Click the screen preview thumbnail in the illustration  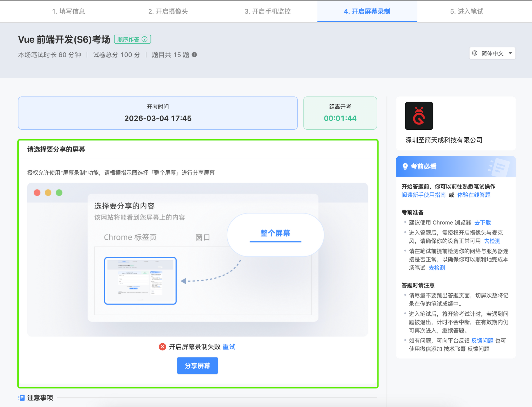[140, 281]
